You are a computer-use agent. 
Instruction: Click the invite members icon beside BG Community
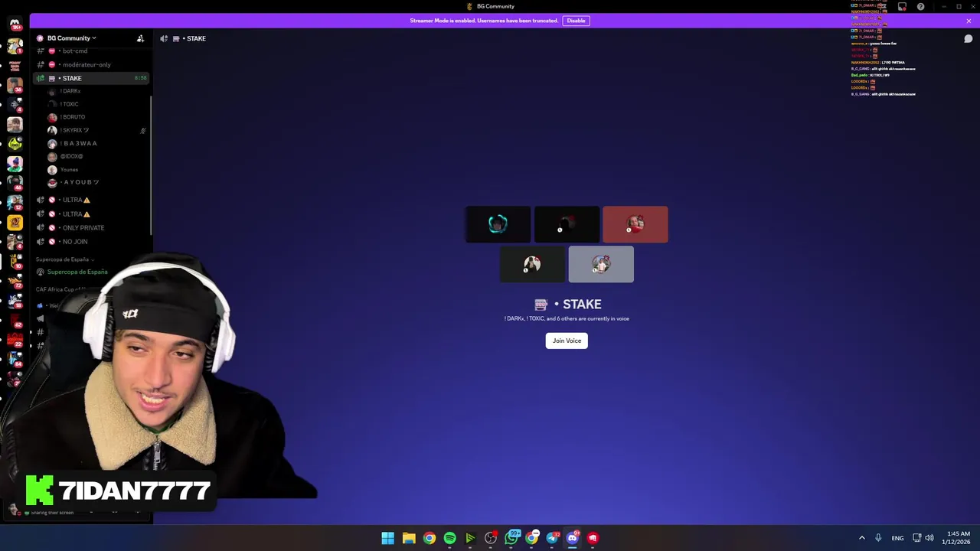(x=140, y=38)
